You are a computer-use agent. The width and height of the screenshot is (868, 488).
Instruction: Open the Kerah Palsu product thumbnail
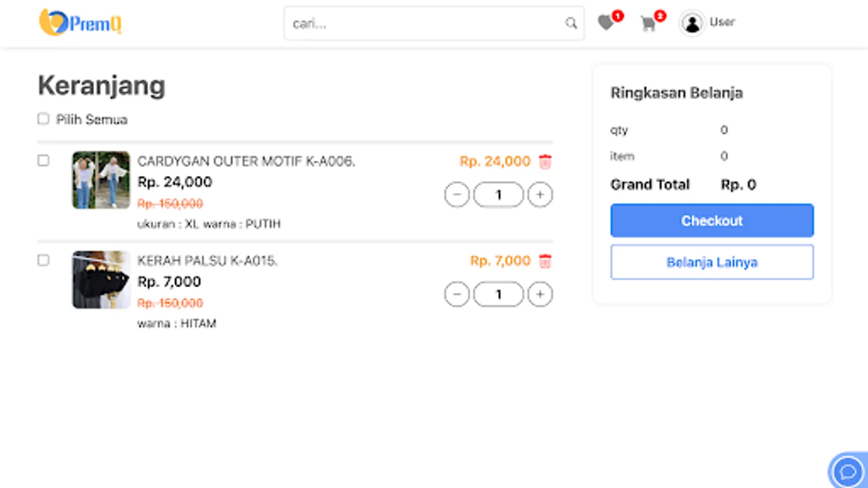click(x=101, y=280)
